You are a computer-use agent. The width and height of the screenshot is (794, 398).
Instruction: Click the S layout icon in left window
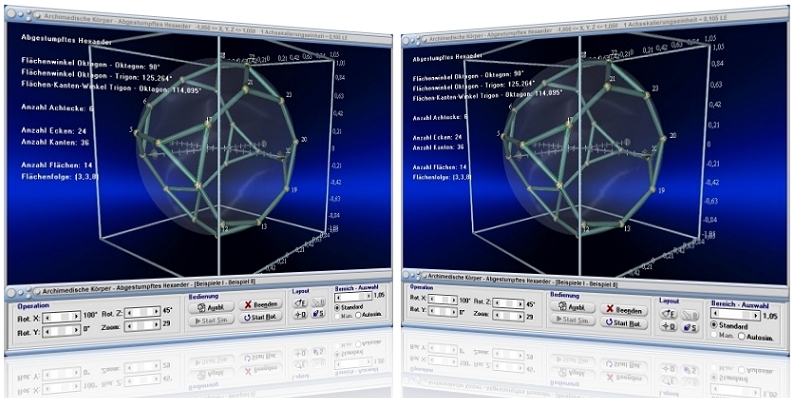tap(318, 314)
